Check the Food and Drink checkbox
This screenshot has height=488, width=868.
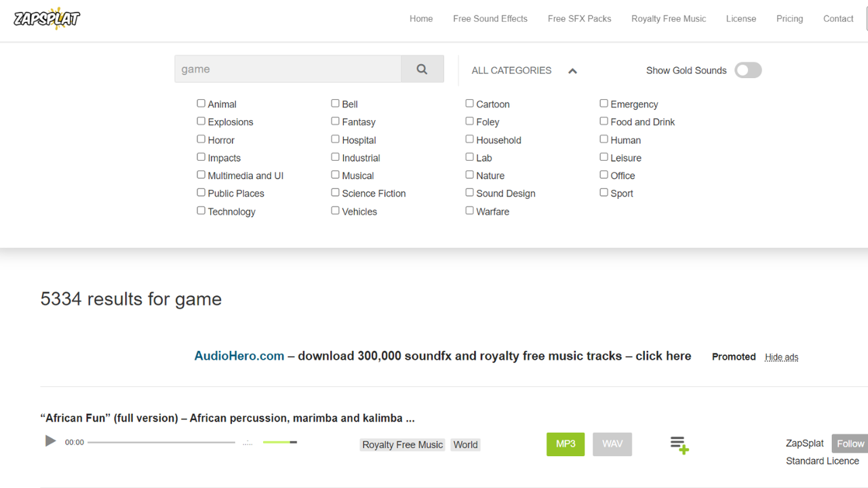(604, 121)
